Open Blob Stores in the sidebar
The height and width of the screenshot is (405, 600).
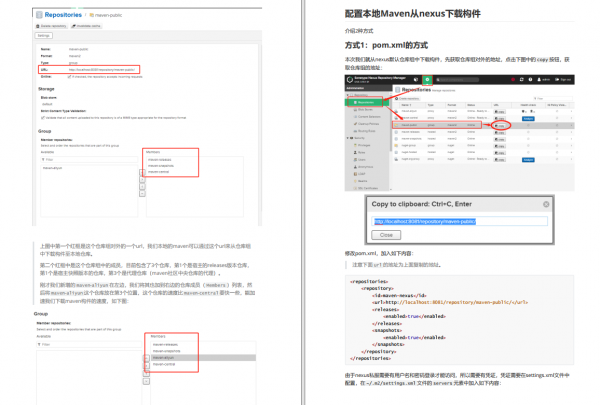(364, 109)
